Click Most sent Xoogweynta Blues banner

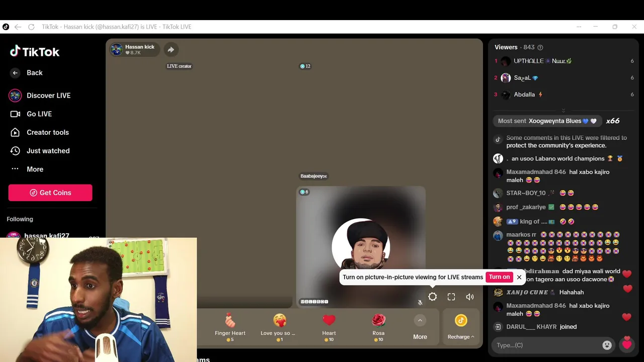pyautogui.click(x=547, y=121)
